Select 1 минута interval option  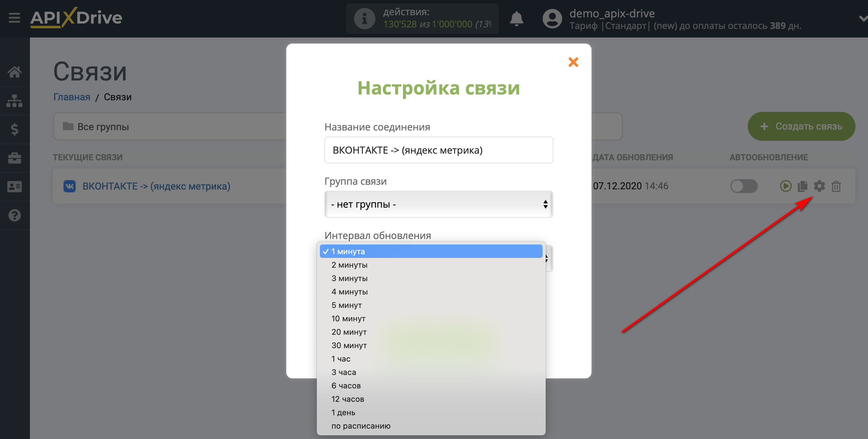(x=431, y=251)
